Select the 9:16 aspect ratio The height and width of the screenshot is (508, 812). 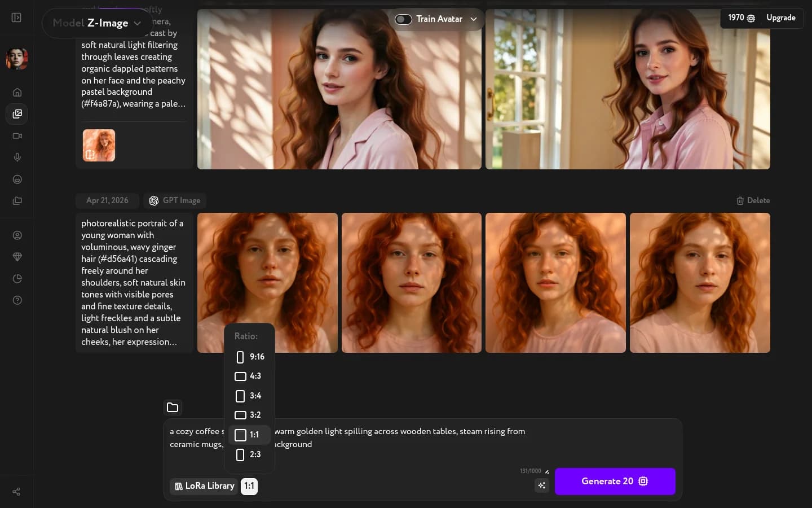[250, 357]
